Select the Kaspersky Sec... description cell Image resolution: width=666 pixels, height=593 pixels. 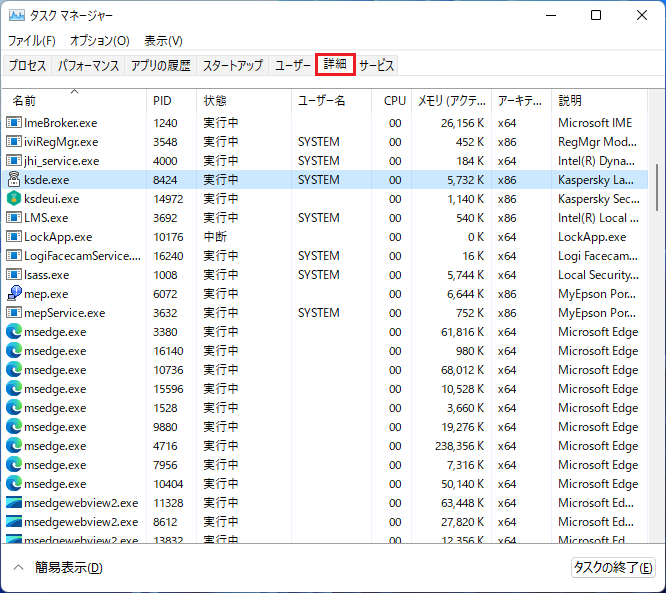[x=598, y=199]
